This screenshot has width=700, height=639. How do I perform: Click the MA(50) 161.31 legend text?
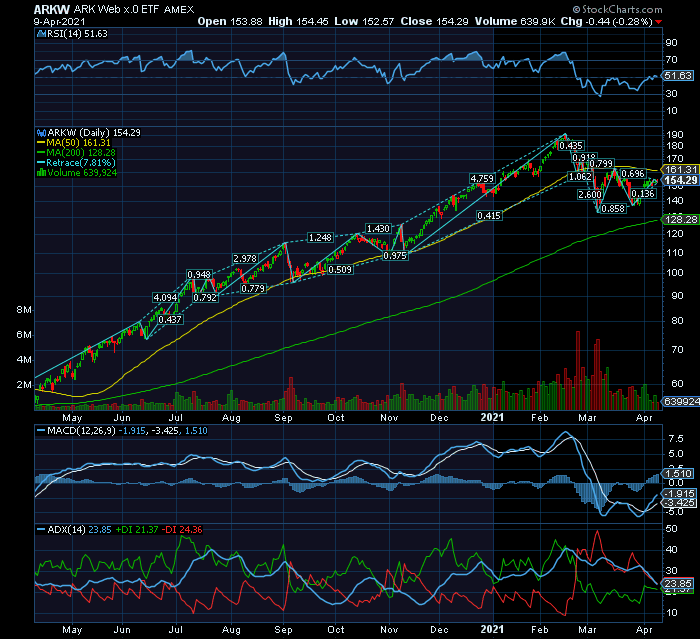coord(79,143)
